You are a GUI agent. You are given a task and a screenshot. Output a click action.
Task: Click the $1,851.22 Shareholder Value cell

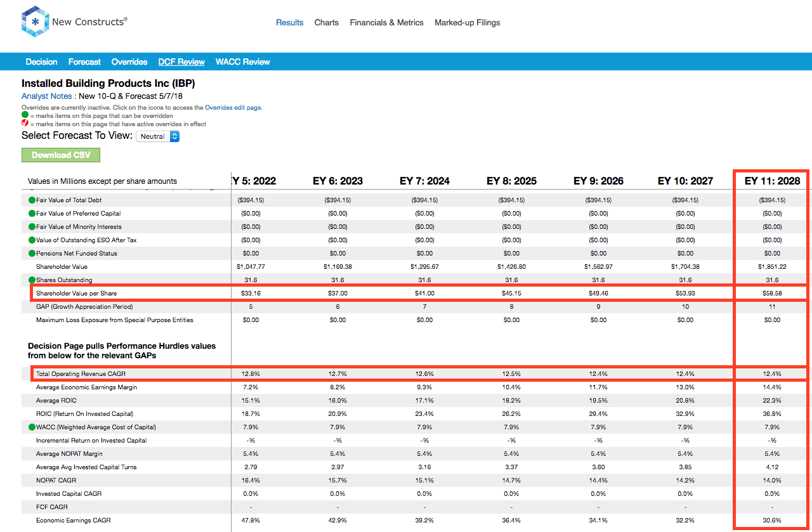pyautogui.click(x=772, y=266)
